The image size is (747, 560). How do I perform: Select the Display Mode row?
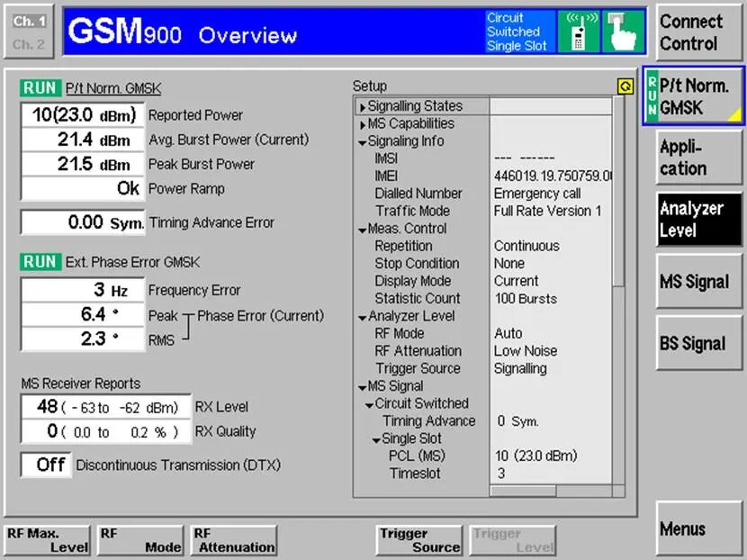tap(483, 281)
